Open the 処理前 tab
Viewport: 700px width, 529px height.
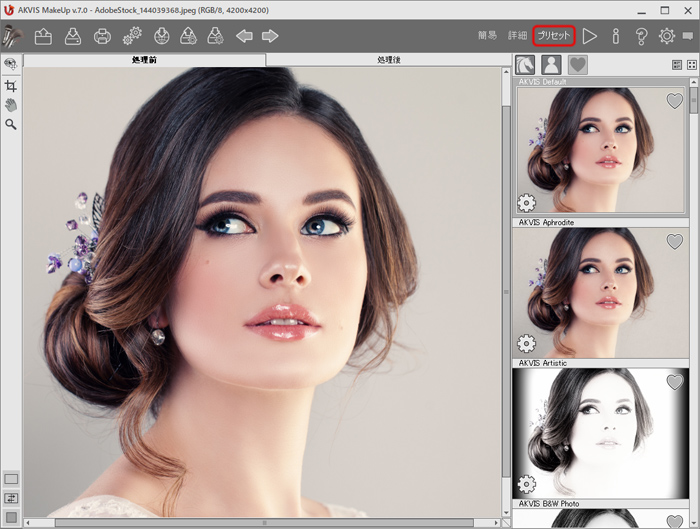145,60
